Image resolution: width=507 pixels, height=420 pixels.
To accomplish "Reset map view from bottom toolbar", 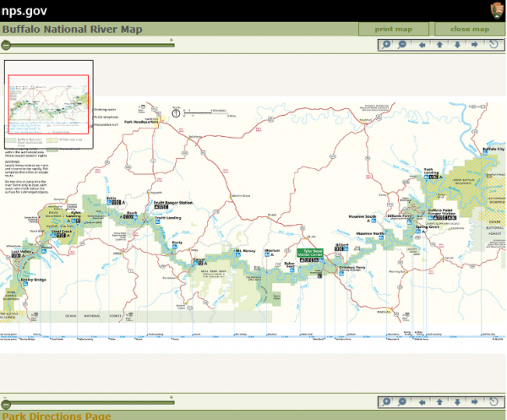I will coord(493,401).
